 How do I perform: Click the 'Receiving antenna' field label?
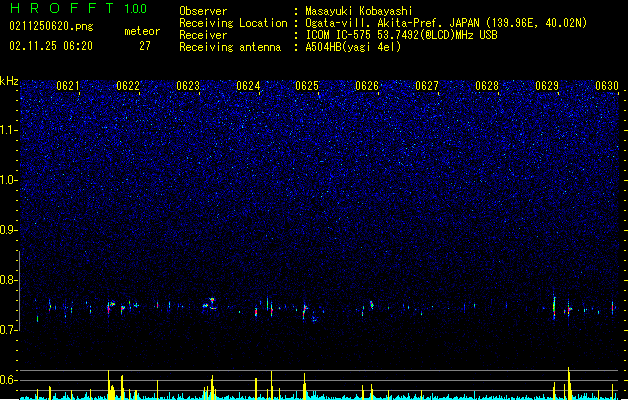click(x=230, y=47)
